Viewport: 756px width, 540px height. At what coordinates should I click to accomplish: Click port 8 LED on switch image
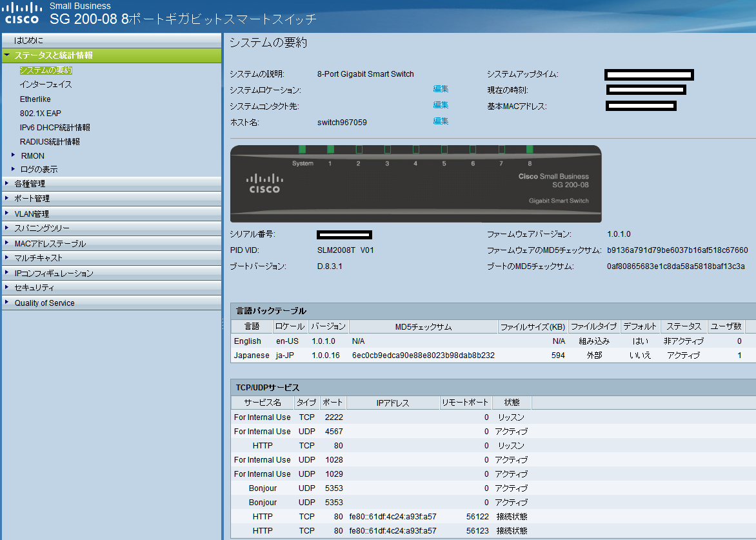click(x=530, y=150)
